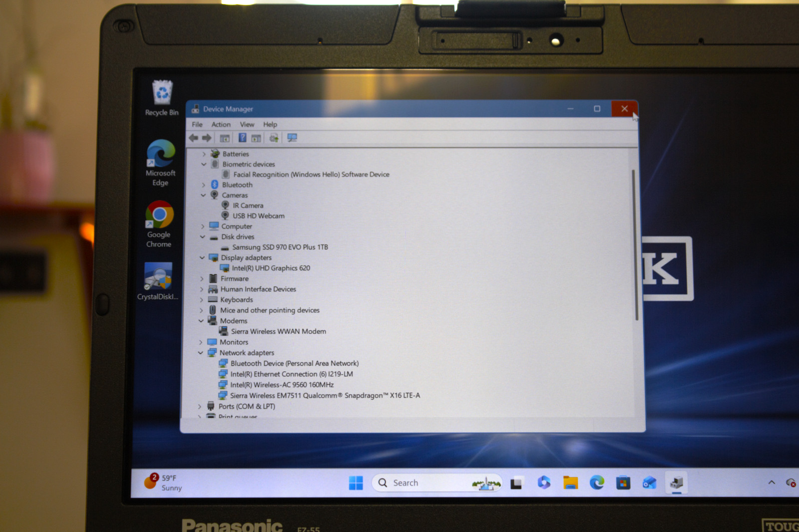Screen dimensions: 799x532
Task: Select Samsung SSD 970 EVO Plus 1TB
Action: 280,248
